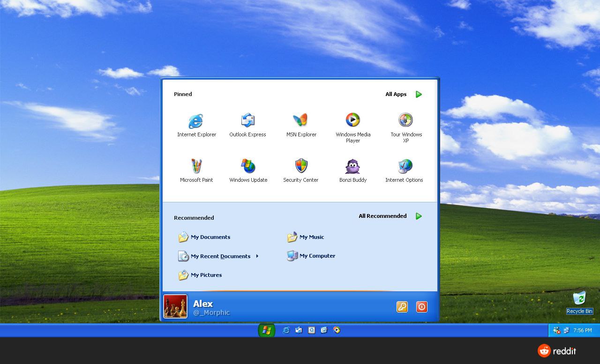The height and width of the screenshot is (364, 600).
Task: Open My Music folder
Action: pyautogui.click(x=306, y=237)
